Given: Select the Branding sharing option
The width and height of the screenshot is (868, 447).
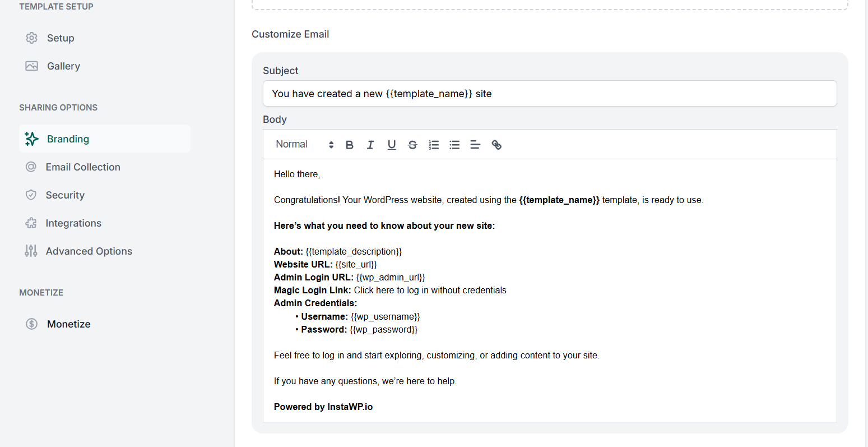Looking at the screenshot, I should coord(68,139).
